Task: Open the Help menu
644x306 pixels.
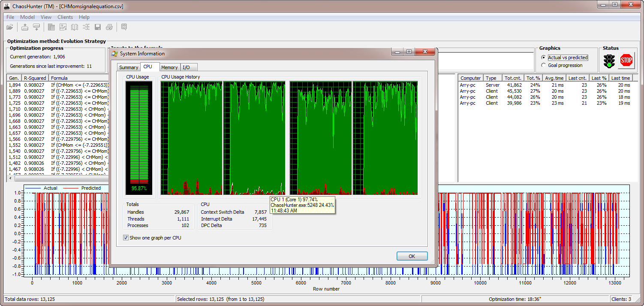Action: pos(84,17)
